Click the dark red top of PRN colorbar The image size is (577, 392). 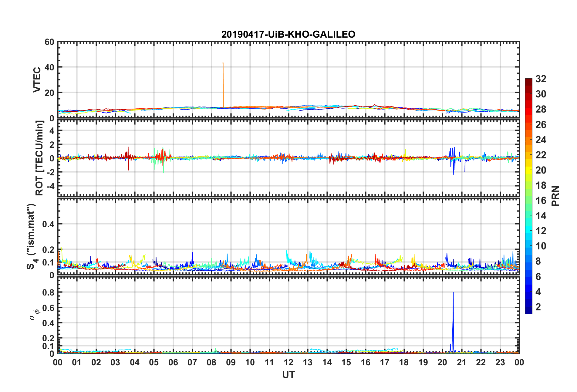[528, 82]
